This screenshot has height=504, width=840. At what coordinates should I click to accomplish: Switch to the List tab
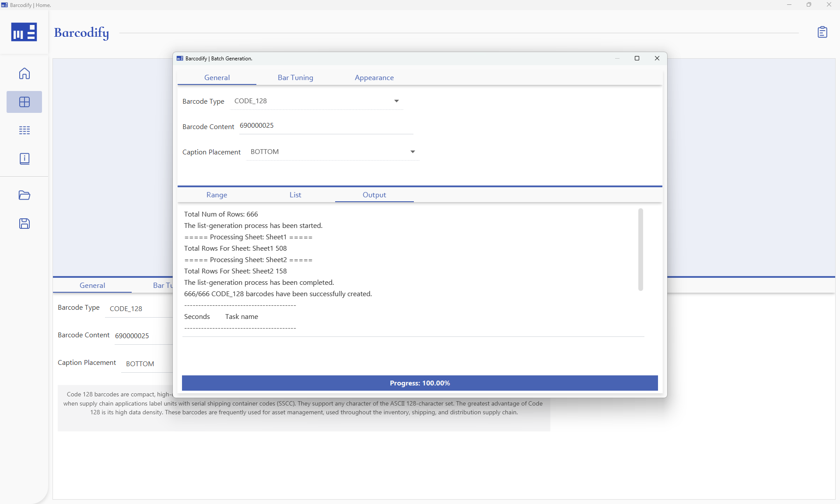point(295,195)
